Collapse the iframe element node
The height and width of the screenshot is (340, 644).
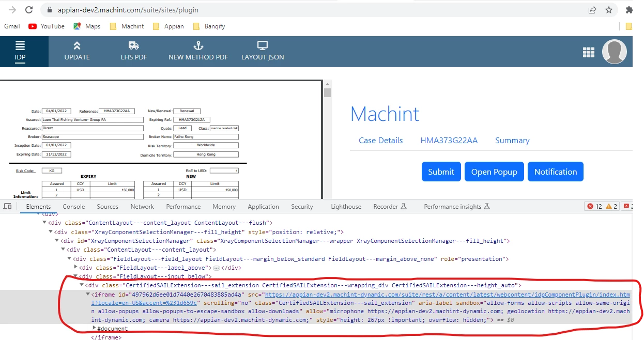coord(88,294)
